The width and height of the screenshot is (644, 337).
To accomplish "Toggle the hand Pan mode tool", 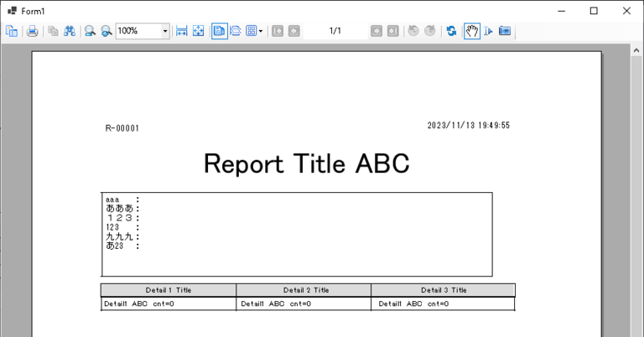I will coord(471,31).
